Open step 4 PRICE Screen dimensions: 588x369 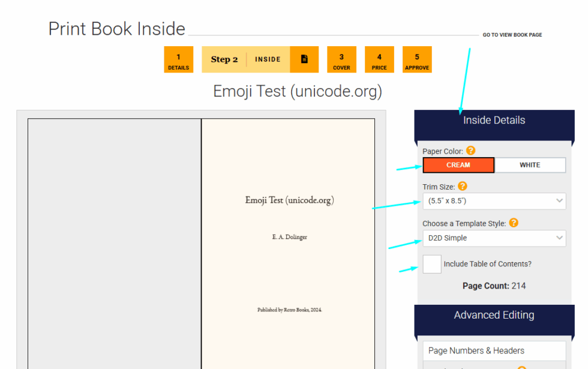point(379,59)
